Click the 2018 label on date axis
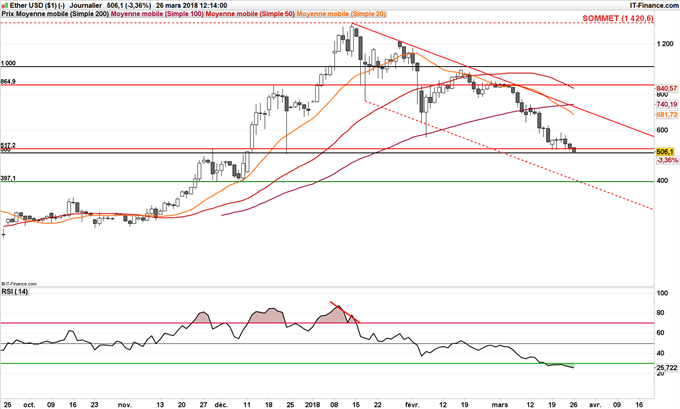 click(312, 405)
